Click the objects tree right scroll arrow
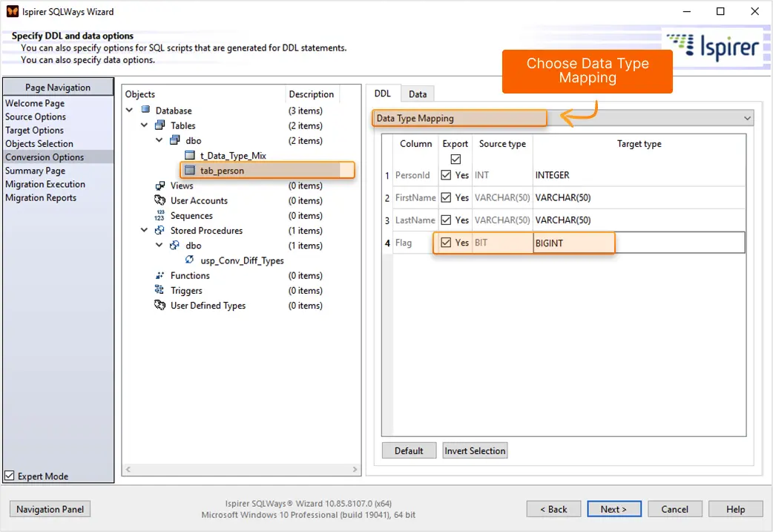 355,470
